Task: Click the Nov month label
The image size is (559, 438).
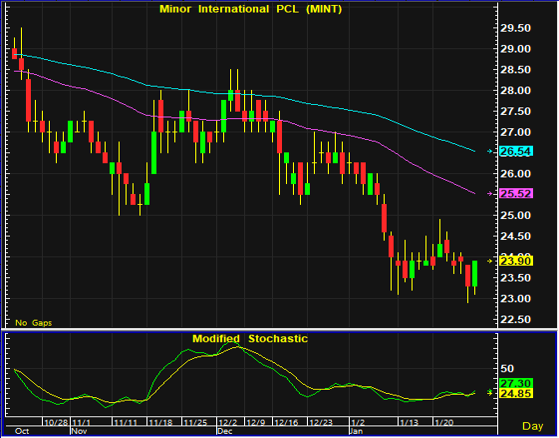Action: click(79, 431)
